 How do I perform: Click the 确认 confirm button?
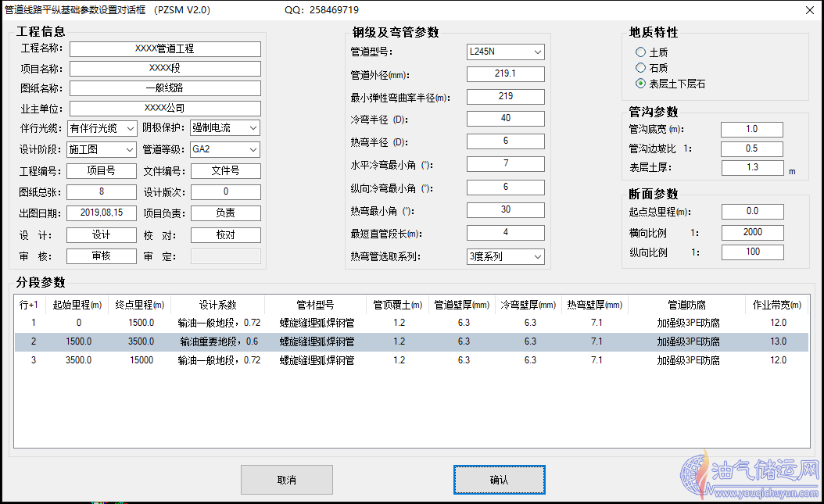[x=499, y=479]
